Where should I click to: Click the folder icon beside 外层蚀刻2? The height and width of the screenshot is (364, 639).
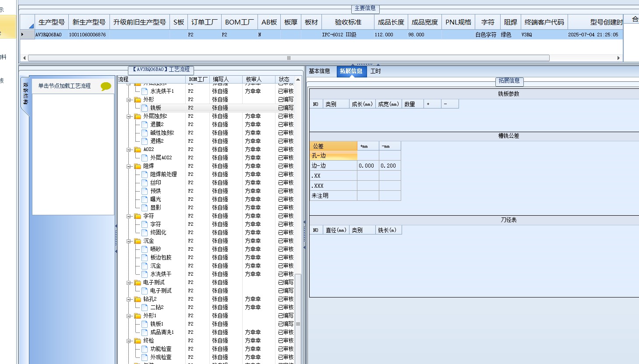coord(138,116)
